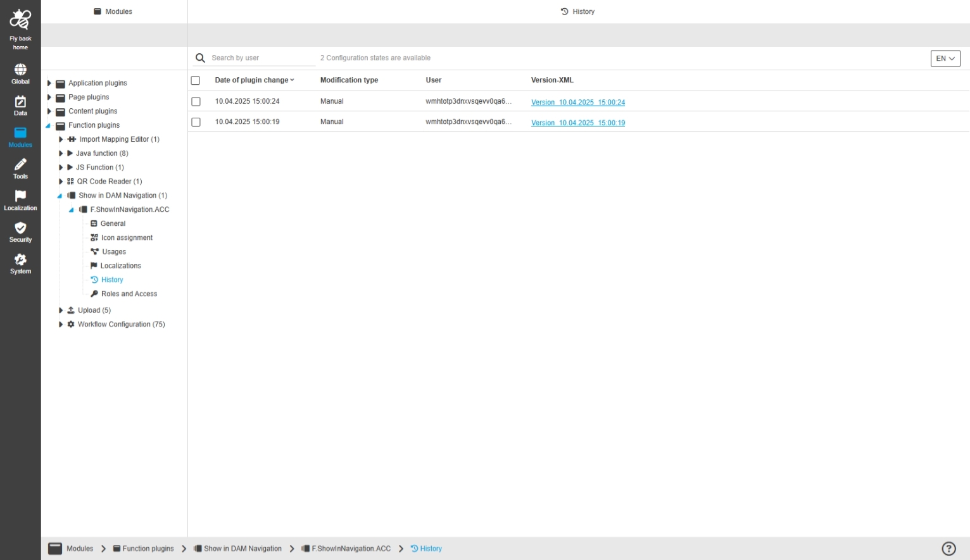Select Roles and Access in the tree

129,294
